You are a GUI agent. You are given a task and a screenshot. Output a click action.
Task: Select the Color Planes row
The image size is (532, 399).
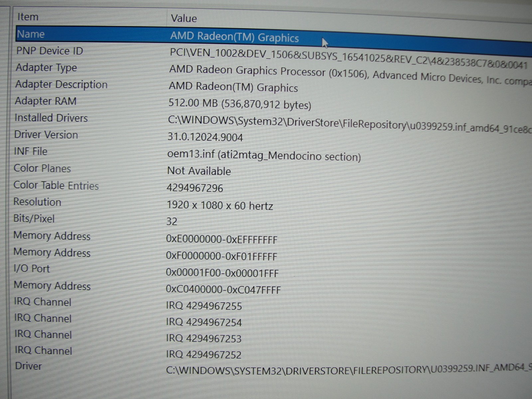(42, 168)
